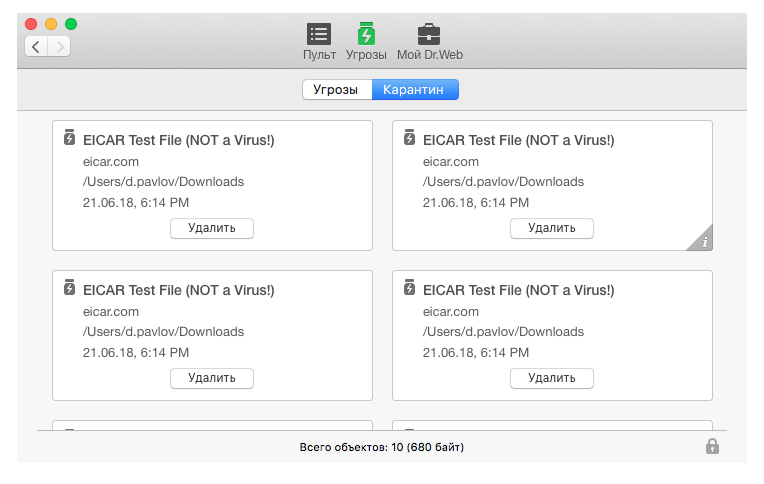Click threat icon of top-right EICAR card
Screen dimensions: 764x484
pyautogui.click(x=409, y=137)
